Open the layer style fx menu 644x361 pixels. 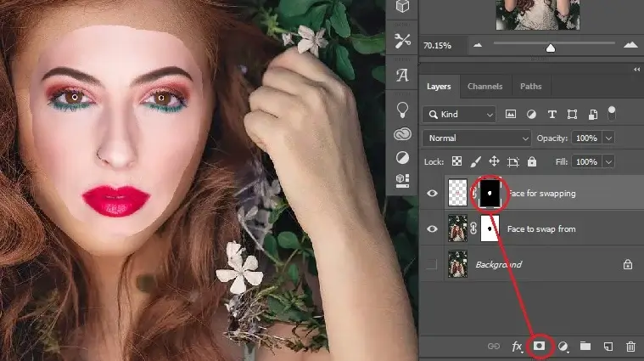coord(517,347)
